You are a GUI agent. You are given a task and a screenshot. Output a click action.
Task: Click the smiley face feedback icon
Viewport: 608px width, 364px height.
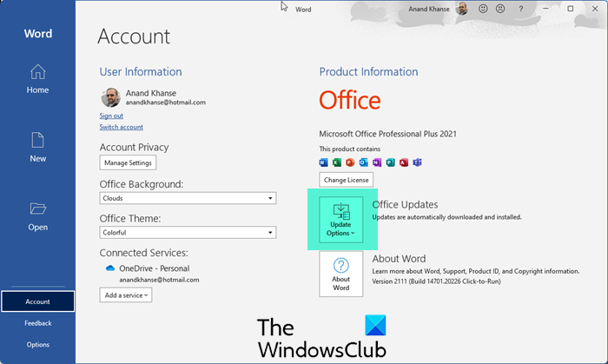click(x=483, y=9)
